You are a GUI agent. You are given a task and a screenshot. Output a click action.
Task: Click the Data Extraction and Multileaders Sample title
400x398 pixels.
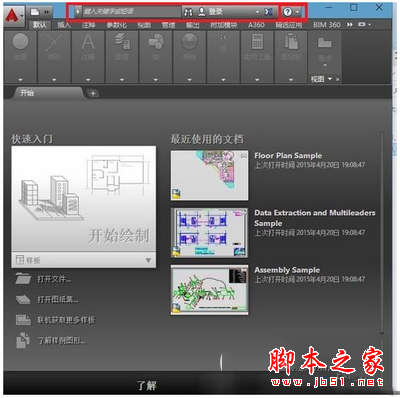click(315, 218)
